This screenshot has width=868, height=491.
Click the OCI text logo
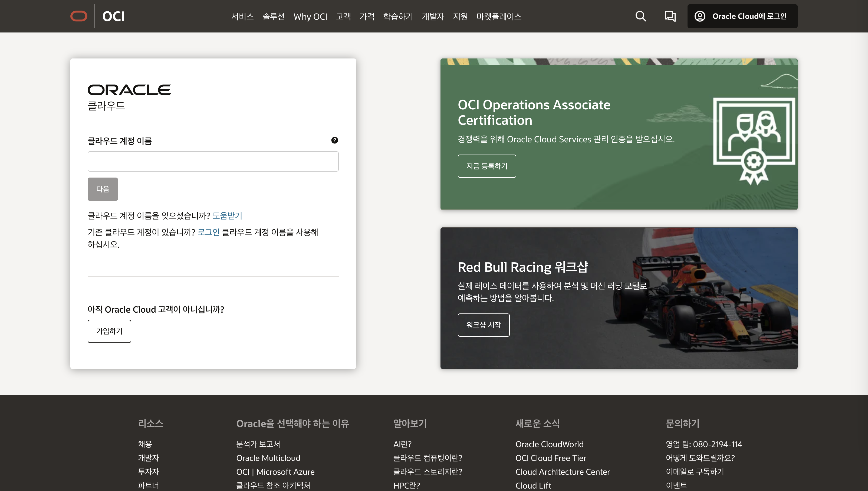point(113,16)
